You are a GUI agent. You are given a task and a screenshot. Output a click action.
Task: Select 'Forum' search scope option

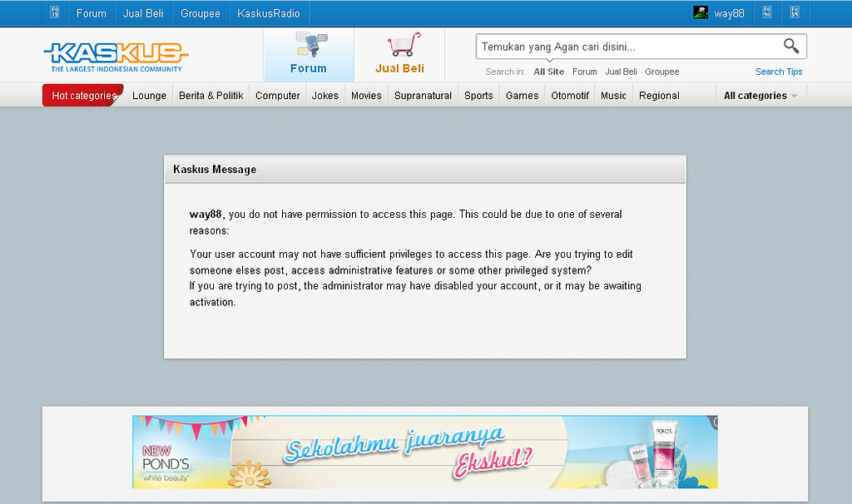coord(585,72)
